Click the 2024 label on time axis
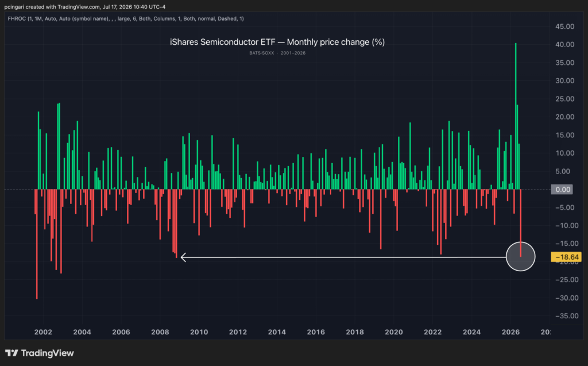 tap(472, 332)
